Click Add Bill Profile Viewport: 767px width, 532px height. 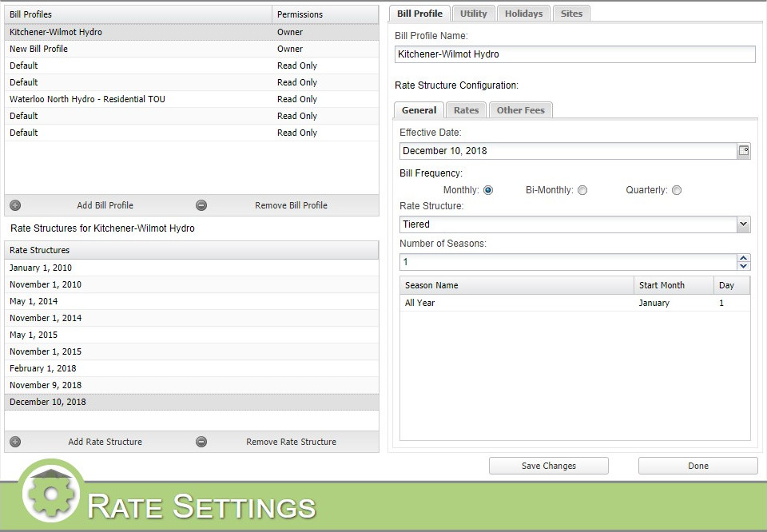tap(105, 205)
